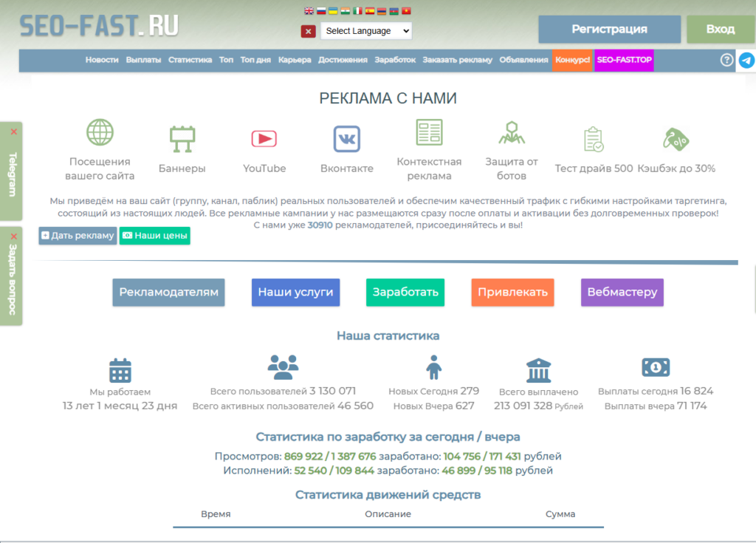Open the Select Language dropdown
Viewport: 756px width, 543px height.
(366, 31)
